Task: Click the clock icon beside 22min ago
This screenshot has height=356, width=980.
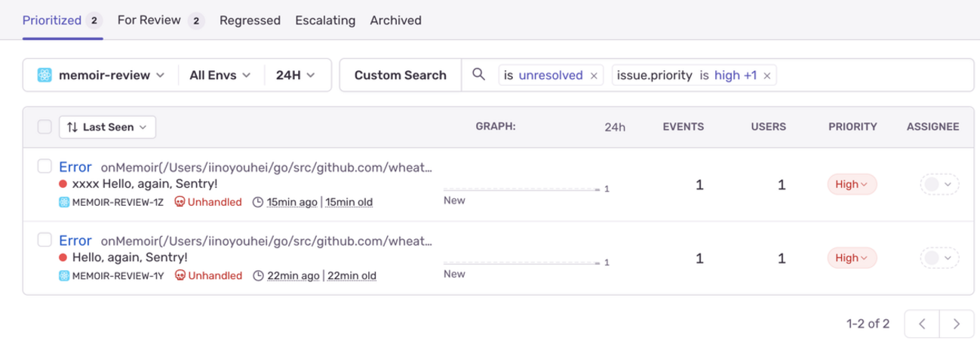Action: pyautogui.click(x=258, y=276)
